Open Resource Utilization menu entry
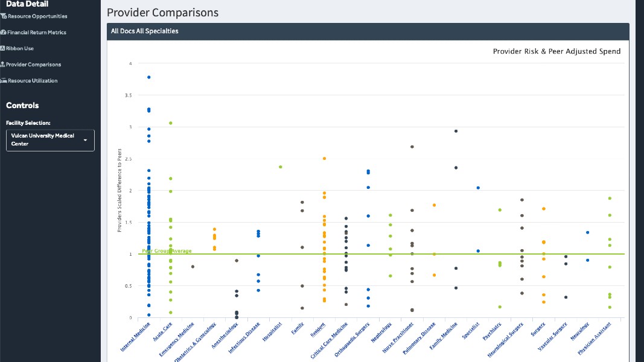The image size is (644, 362). (x=33, y=80)
